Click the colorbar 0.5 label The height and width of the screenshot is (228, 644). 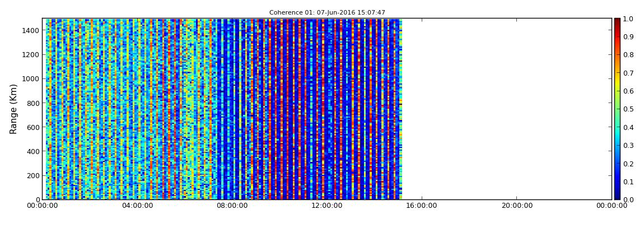point(628,109)
